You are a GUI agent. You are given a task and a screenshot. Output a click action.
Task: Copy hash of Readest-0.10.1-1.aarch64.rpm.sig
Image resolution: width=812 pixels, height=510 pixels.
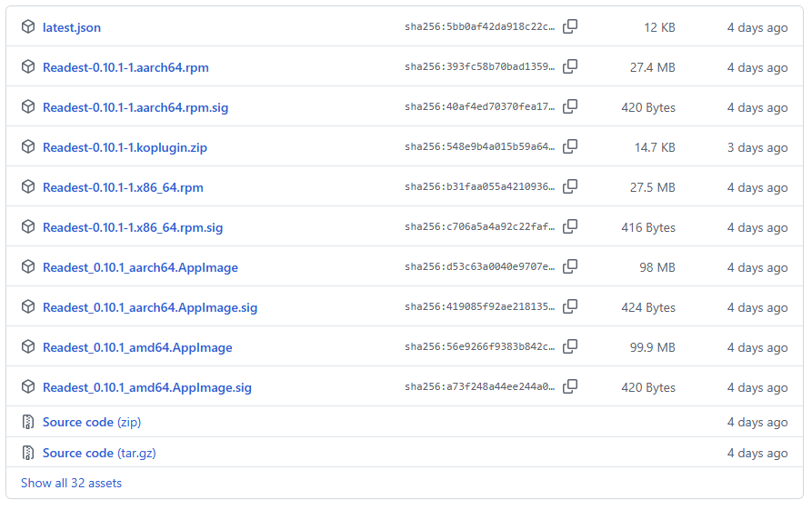(570, 107)
